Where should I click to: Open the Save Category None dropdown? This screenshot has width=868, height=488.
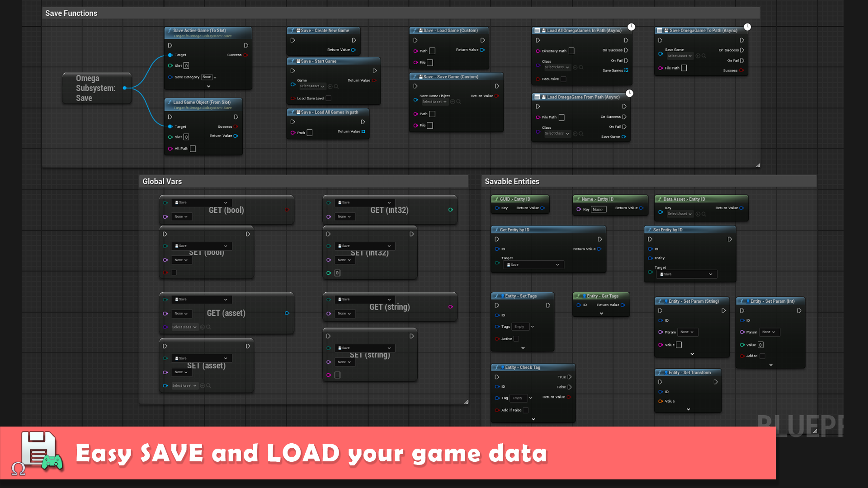coord(209,77)
